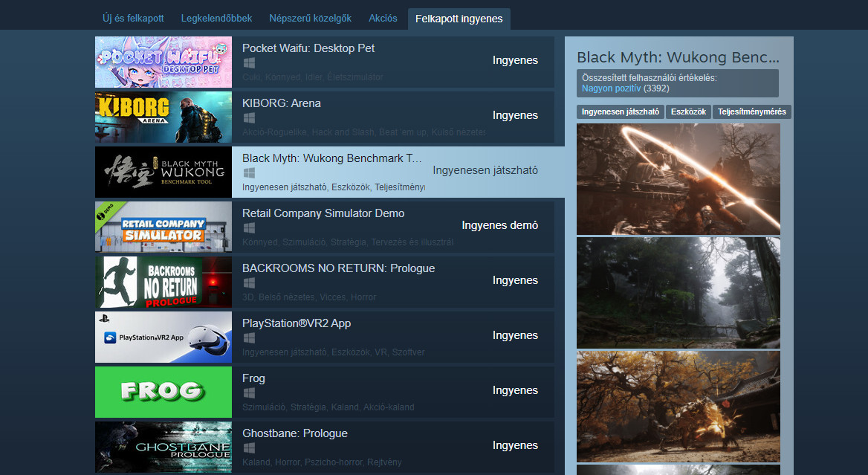This screenshot has height=475, width=868.
Task: Click the Cuki, Könnyed, Idler tags line
Action: [x=312, y=77]
